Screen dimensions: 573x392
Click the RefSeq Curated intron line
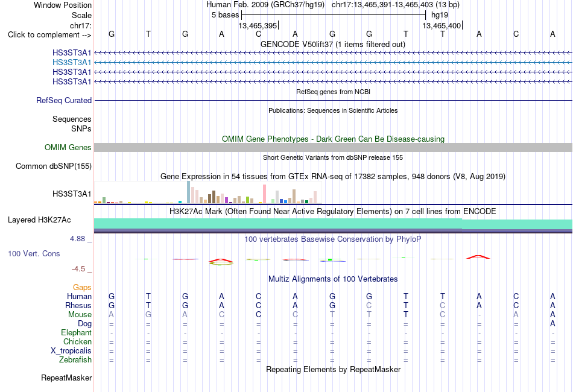(x=333, y=101)
